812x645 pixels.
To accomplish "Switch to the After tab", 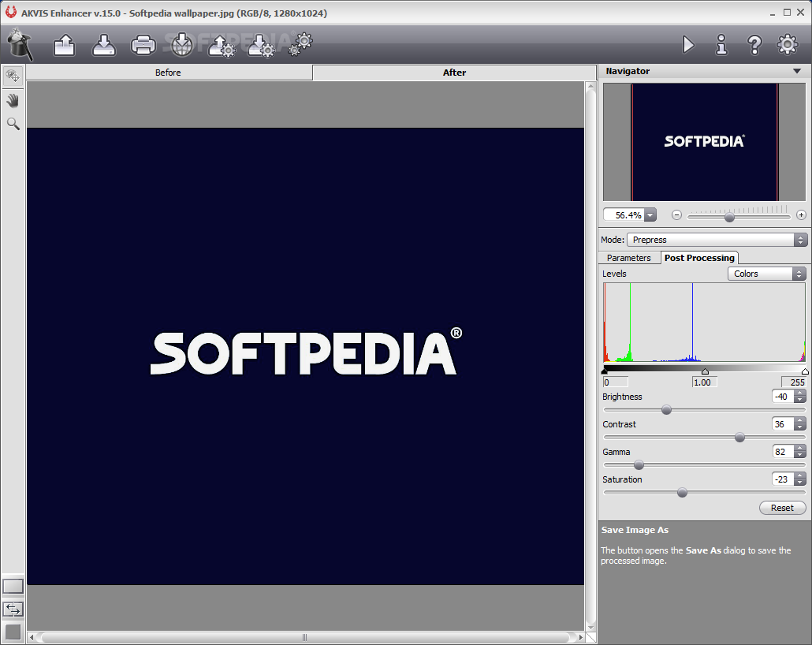I will 454,73.
